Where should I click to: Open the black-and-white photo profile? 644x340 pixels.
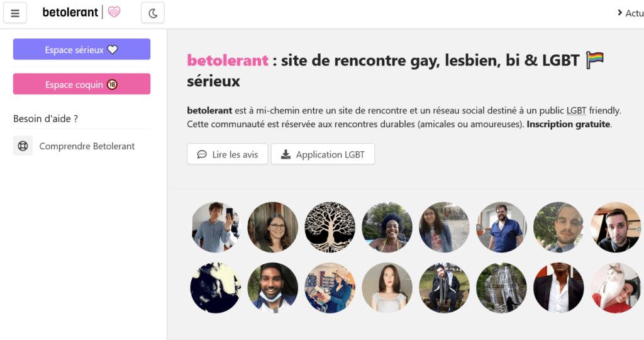[216, 288]
